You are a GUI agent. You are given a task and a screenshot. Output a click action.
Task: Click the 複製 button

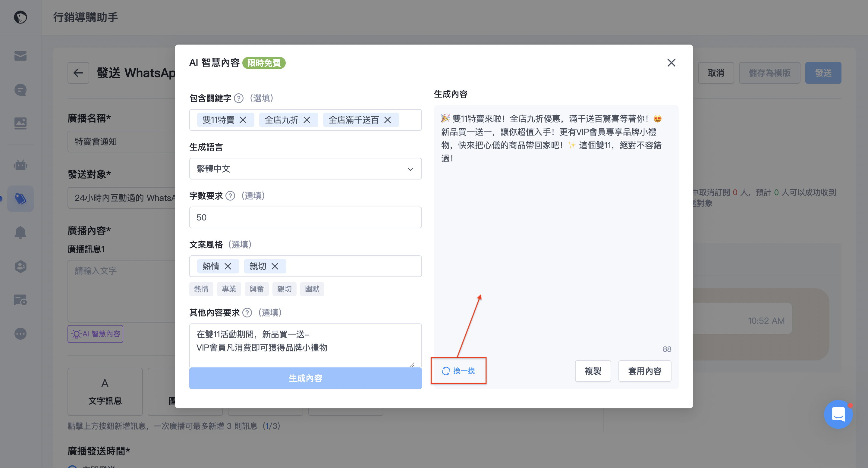pos(593,371)
